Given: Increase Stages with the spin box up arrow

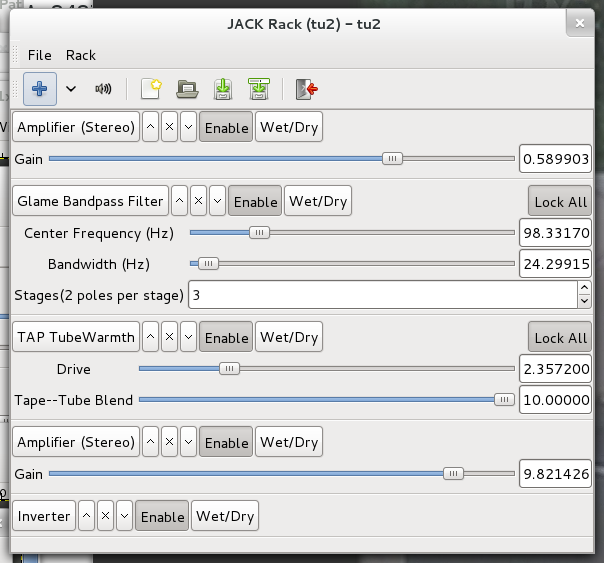Looking at the screenshot, I should (584, 288).
